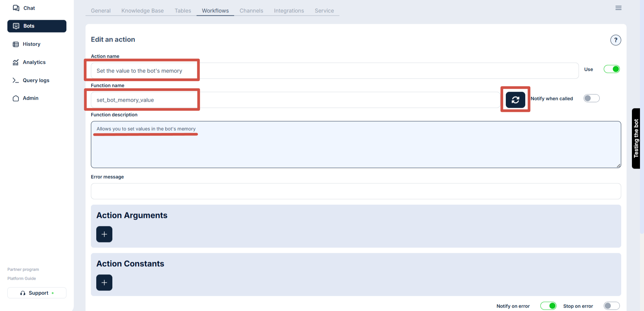The height and width of the screenshot is (311, 644).
Task: Open Query logs in the sidebar
Action: pos(36,80)
